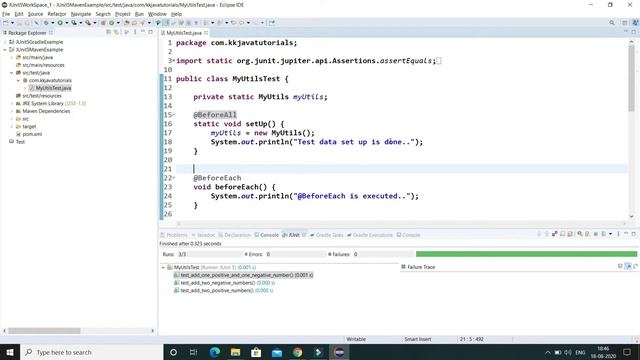Collapse MyUtilsTest node in JUnit results
The width and height of the screenshot is (640, 360).
coord(163,267)
